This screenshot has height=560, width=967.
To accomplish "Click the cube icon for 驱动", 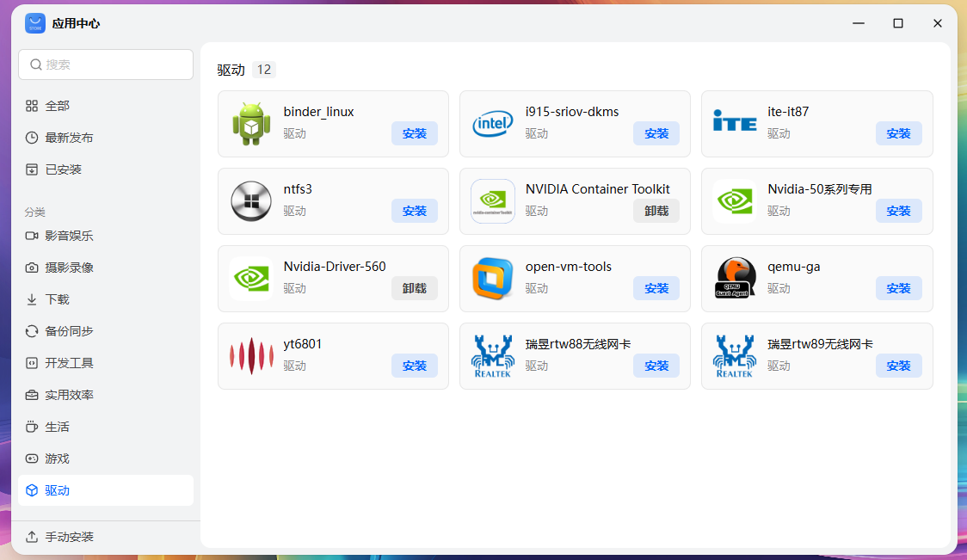I will pyautogui.click(x=32, y=490).
